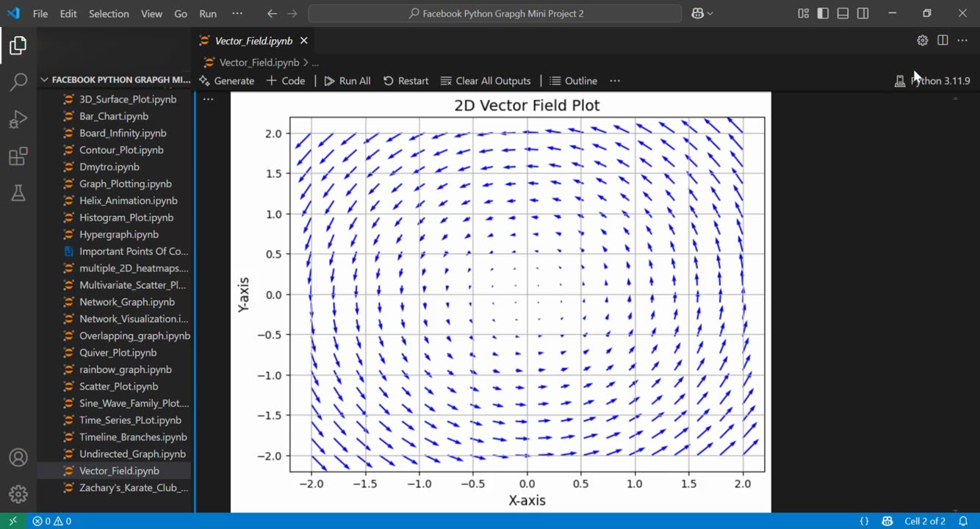Open the File menu
Image resolution: width=980 pixels, height=529 pixels.
click(40, 13)
